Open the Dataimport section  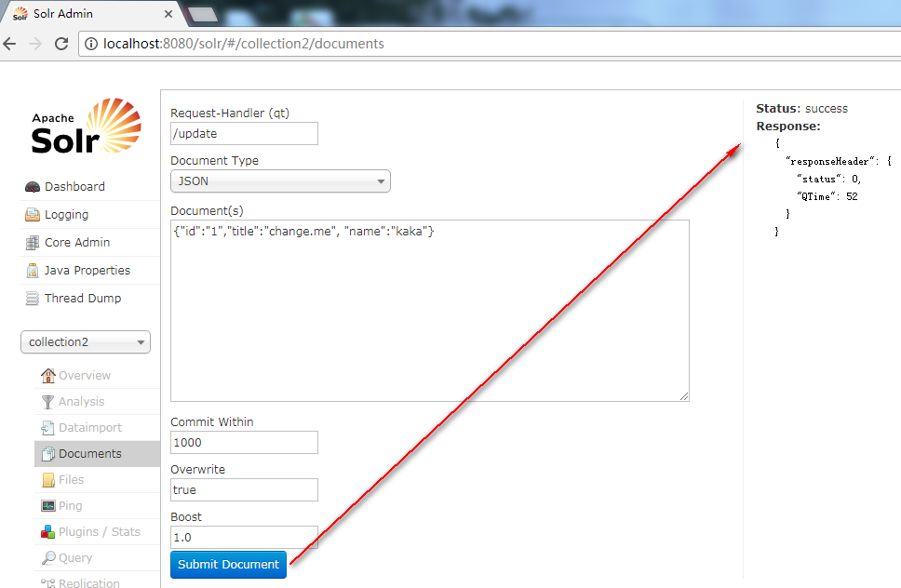click(90, 428)
